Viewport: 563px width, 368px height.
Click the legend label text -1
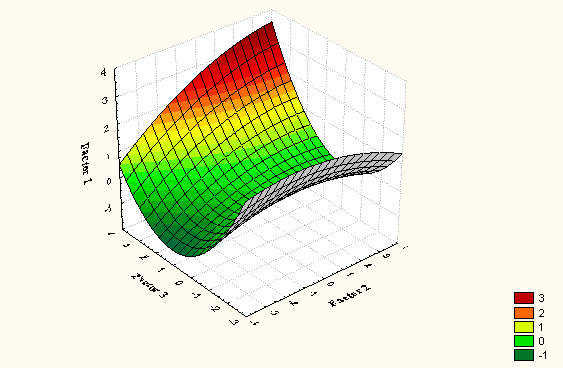(543, 355)
